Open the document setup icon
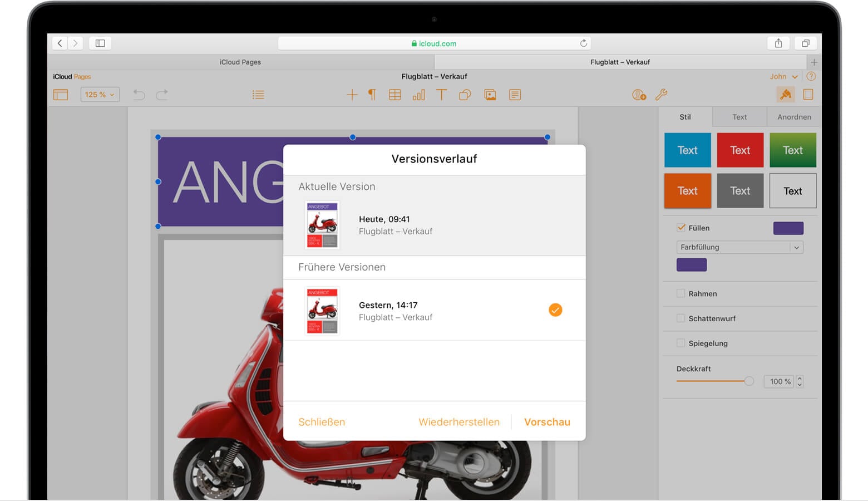The image size is (868, 501). coord(808,95)
